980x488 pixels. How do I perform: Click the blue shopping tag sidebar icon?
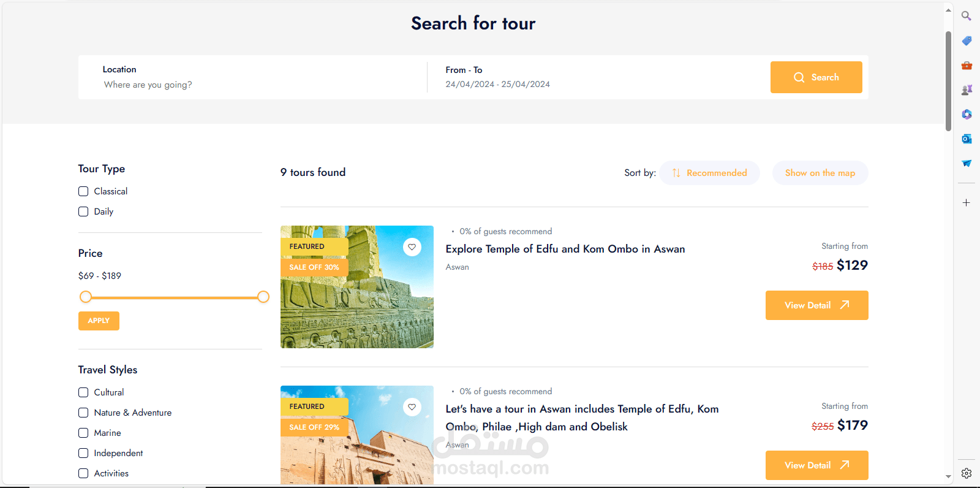click(967, 41)
